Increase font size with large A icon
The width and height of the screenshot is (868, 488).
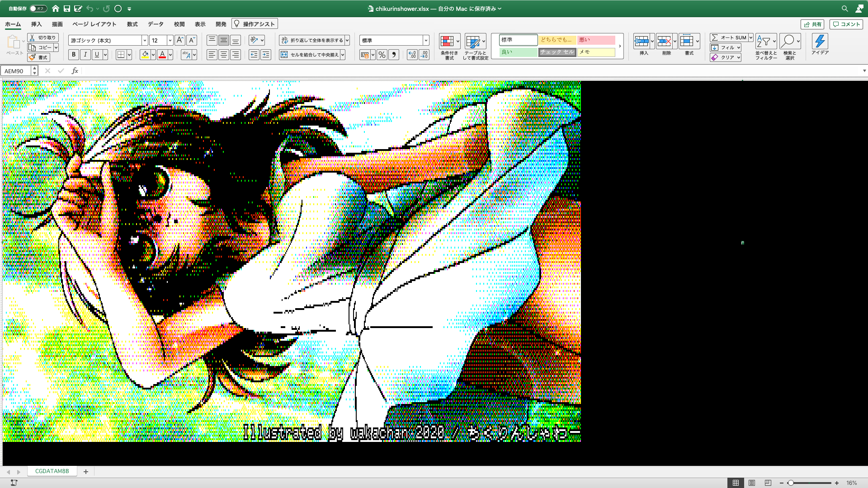(179, 40)
